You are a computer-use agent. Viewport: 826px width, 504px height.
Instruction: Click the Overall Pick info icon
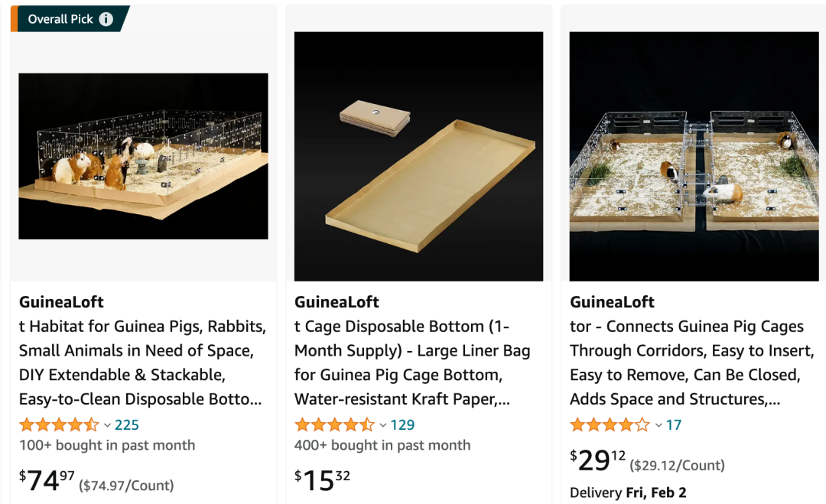pyautogui.click(x=106, y=19)
